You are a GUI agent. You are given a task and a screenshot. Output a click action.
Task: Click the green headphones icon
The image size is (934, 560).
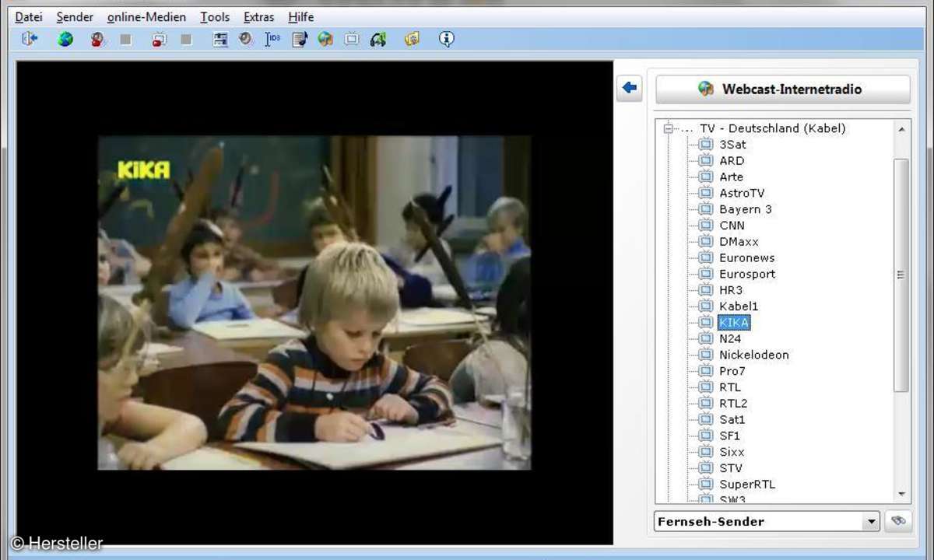(378, 39)
